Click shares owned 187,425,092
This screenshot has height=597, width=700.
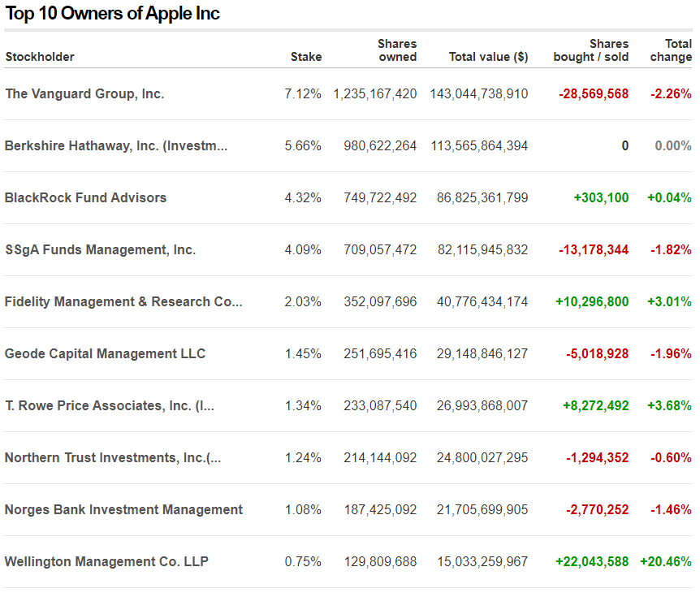pos(380,509)
